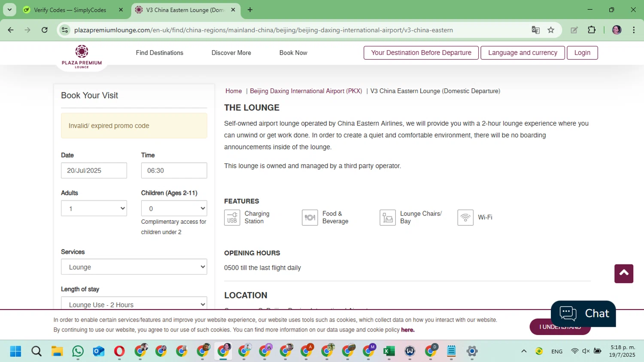Click the Time field showing 06:30

(174, 170)
